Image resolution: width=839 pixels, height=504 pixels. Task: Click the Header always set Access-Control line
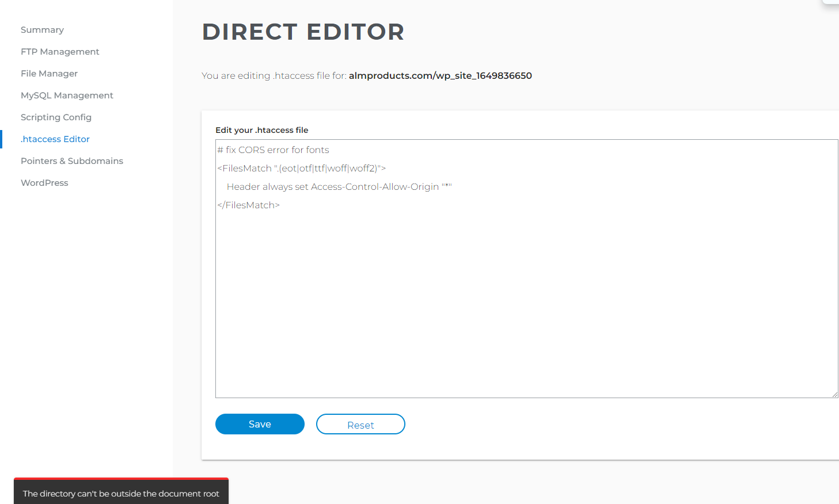point(339,186)
